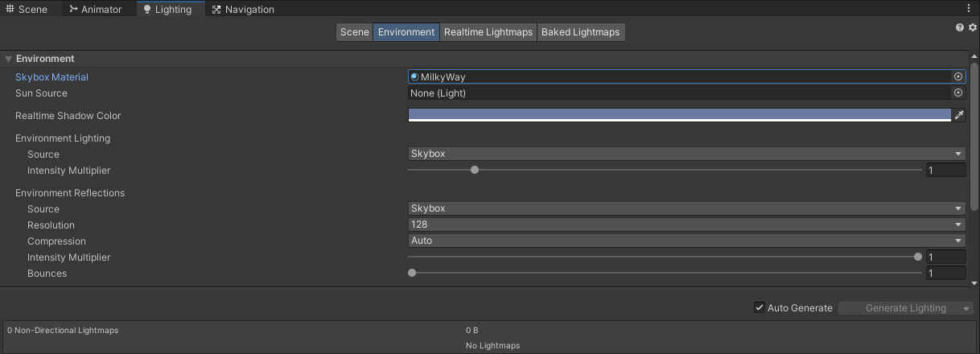
Task: Switch to the Animator window tab
Action: [x=96, y=10]
